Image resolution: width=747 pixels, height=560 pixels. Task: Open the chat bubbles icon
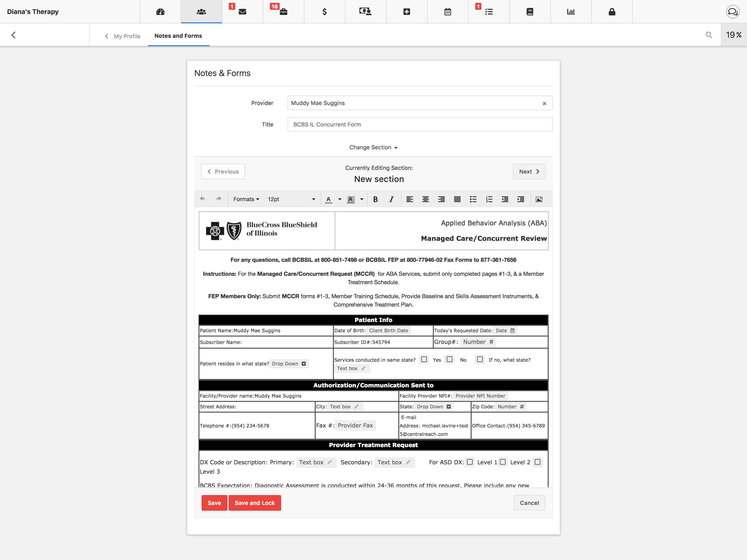point(733,12)
